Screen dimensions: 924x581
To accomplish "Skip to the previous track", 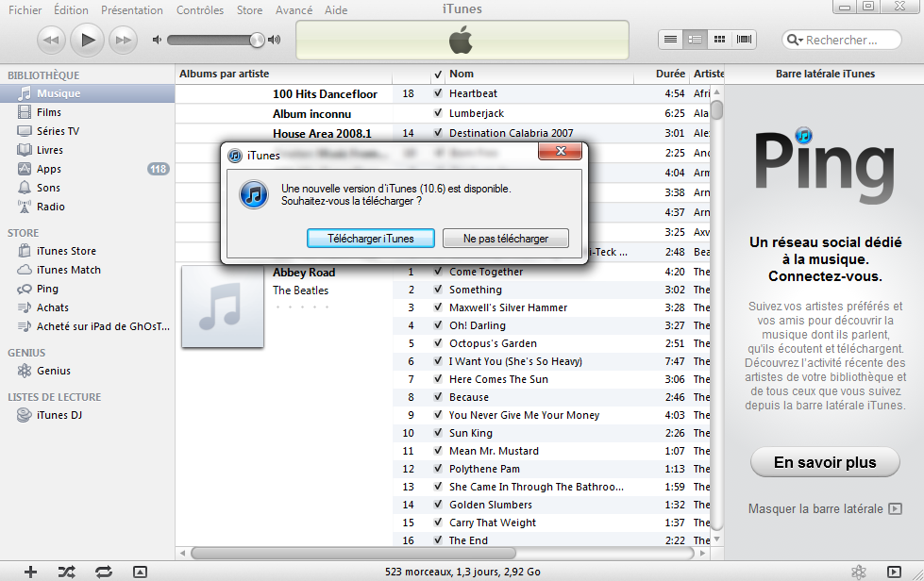I will coord(51,40).
